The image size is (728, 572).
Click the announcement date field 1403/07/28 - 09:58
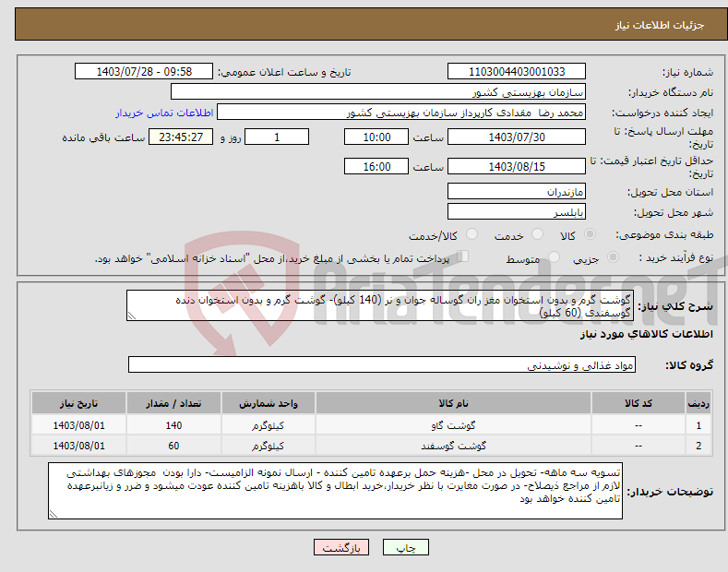point(144,72)
